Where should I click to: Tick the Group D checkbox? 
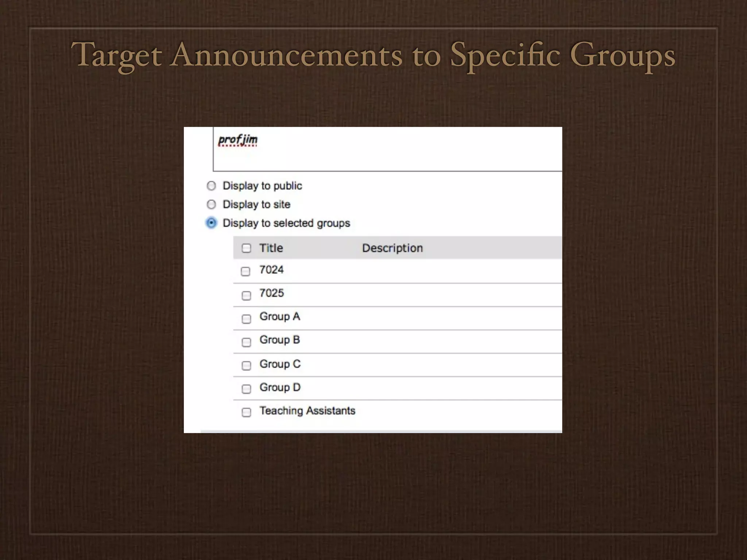coord(247,389)
